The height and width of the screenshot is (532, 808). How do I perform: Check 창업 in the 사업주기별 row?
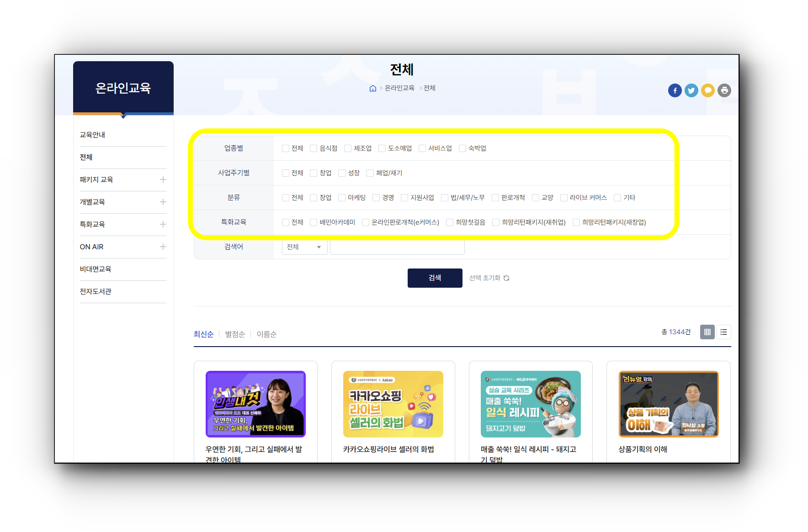(314, 173)
